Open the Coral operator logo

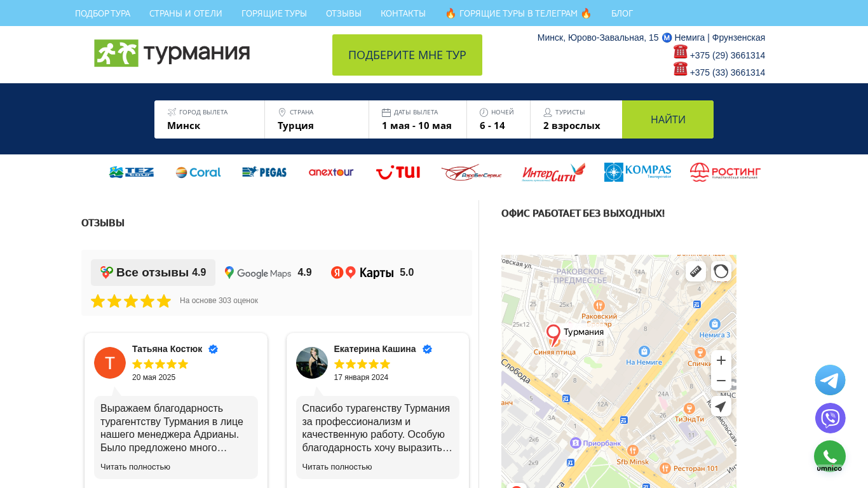(x=198, y=172)
